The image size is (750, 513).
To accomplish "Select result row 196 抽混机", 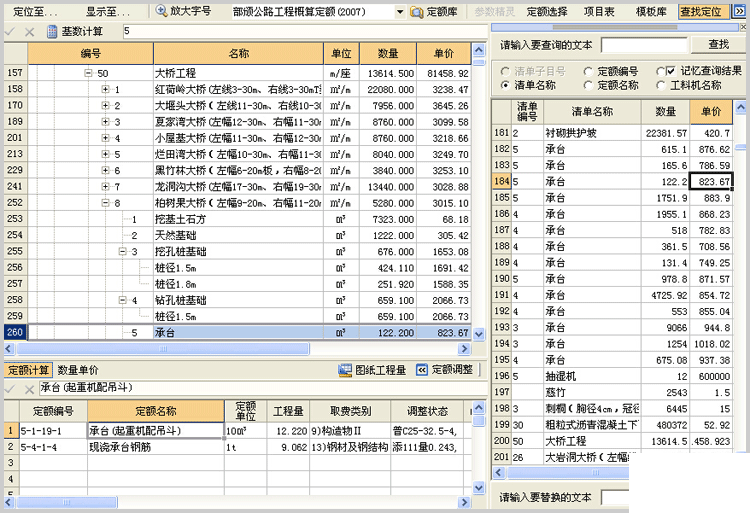I will [x=612, y=376].
